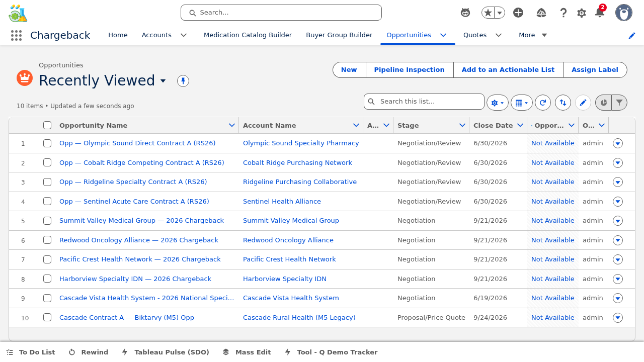Screen dimensions: 644x362
Task: Expand the Opportunities tab dropdown chevron
Action: coord(443,35)
